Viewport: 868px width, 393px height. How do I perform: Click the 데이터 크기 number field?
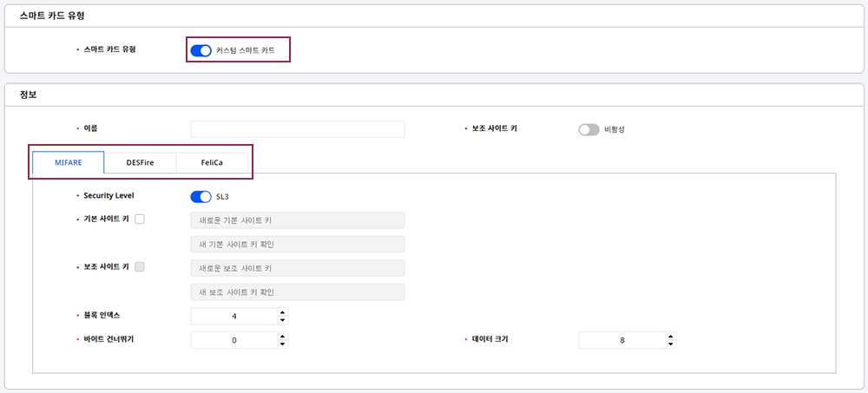coord(621,340)
